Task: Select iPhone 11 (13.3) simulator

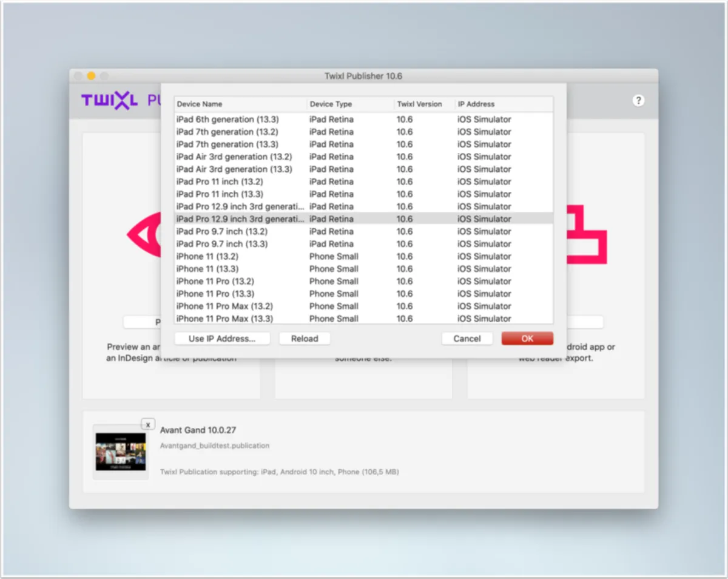Action: click(363, 269)
